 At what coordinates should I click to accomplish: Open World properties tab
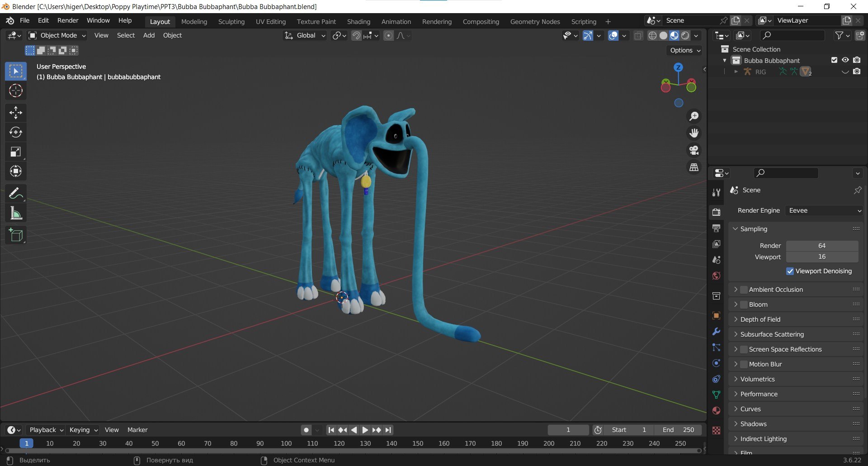(x=716, y=276)
